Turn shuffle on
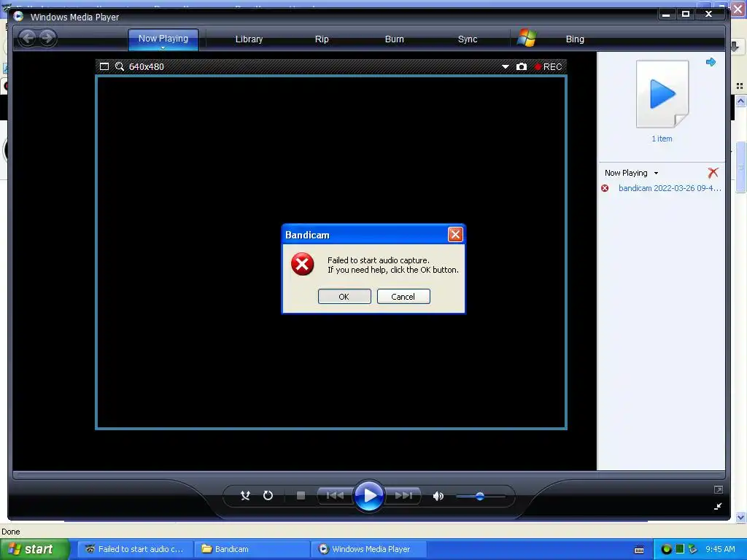747x560 pixels. click(x=245, y=496)
